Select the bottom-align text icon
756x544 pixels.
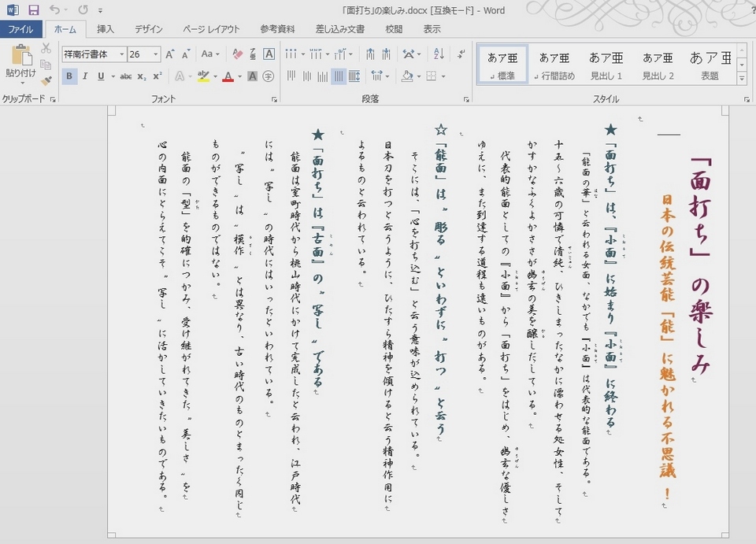[x=323, y=76]
